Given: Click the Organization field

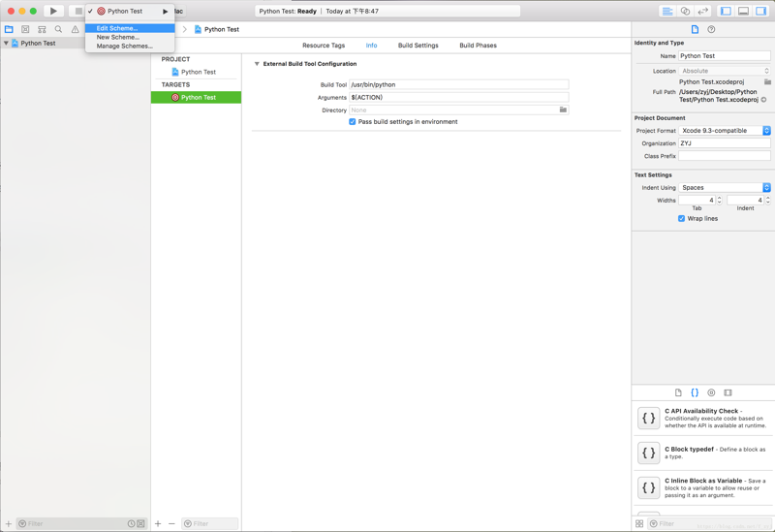Looking at the screenshot, I should click(x=724, y=142).
